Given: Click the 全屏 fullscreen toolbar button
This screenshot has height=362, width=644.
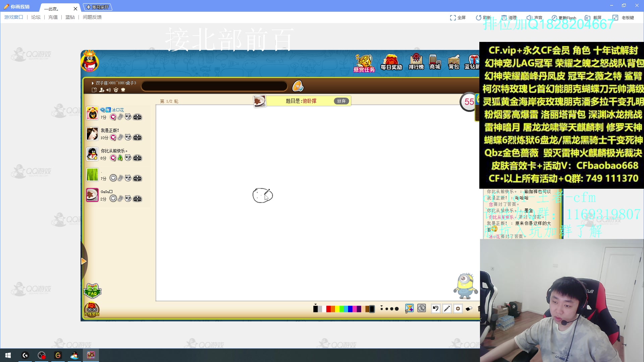Looking at the screenshot, I should (458, 18).
